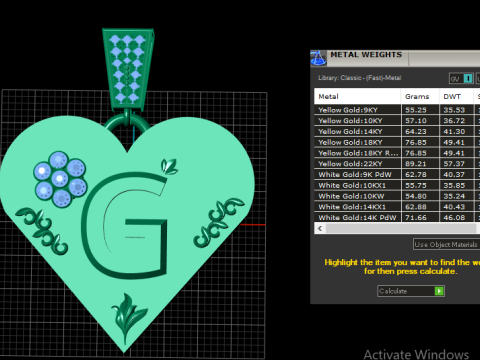The image size is (480, 360).
Task: Click the 35.53 DWT cell
Action: [x=457, y=110]
